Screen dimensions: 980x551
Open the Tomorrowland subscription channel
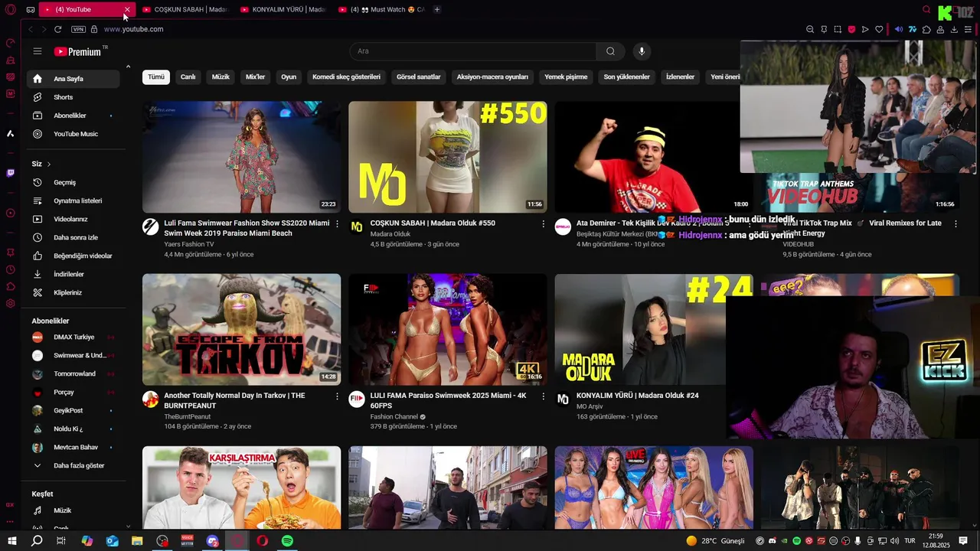(x=73, y=373)
